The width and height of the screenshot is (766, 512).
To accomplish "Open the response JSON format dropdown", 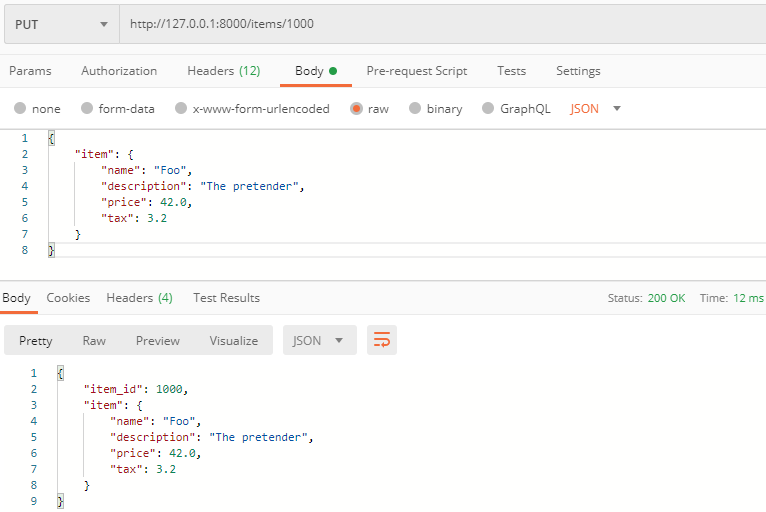I will [x=319, y=341].
